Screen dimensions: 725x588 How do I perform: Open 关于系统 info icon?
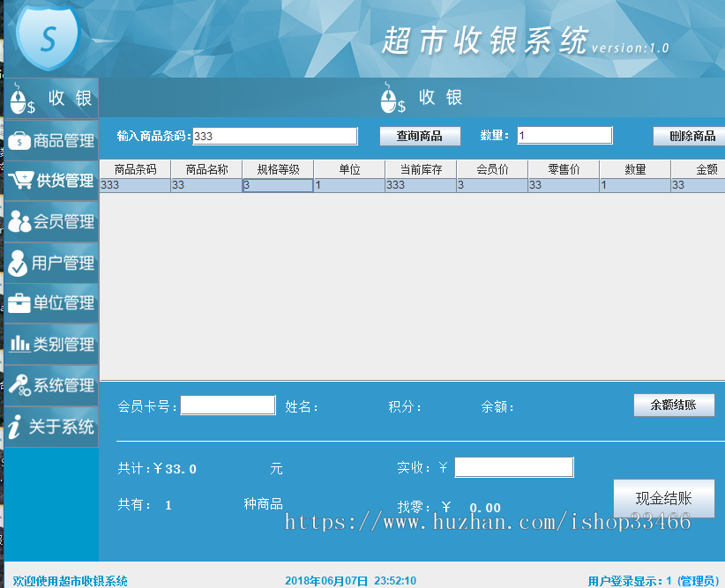(14, 428)
